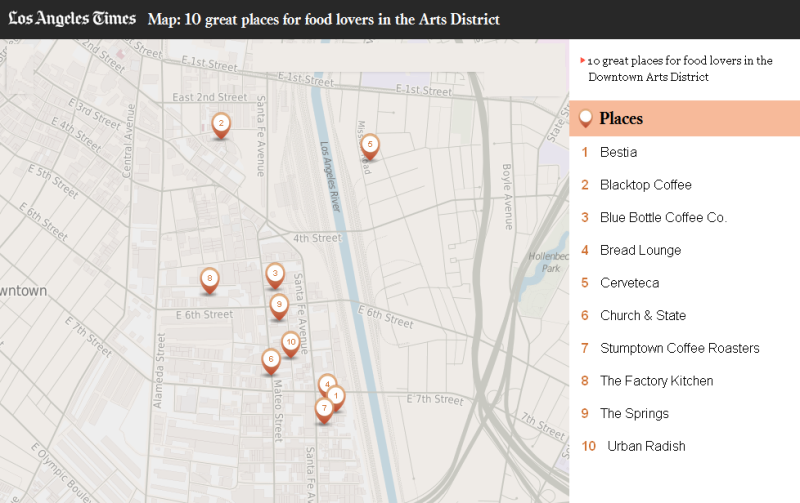This screenshot has width=800, height=503.
Task: Click map pin number 9
Action: point(279,307)
